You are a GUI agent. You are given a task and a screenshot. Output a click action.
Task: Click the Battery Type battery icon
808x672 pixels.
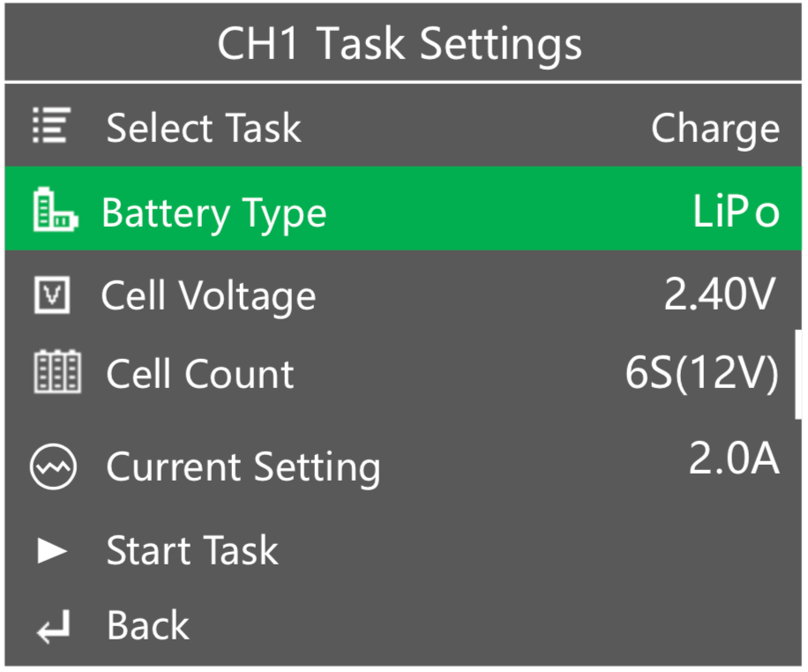click(55, 212)
